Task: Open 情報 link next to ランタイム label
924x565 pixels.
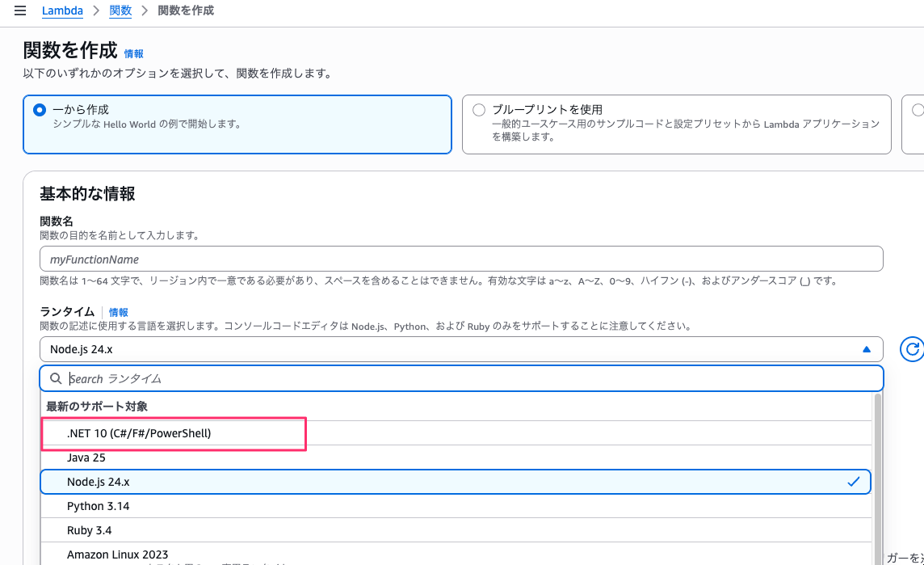Action: point(118,312)
